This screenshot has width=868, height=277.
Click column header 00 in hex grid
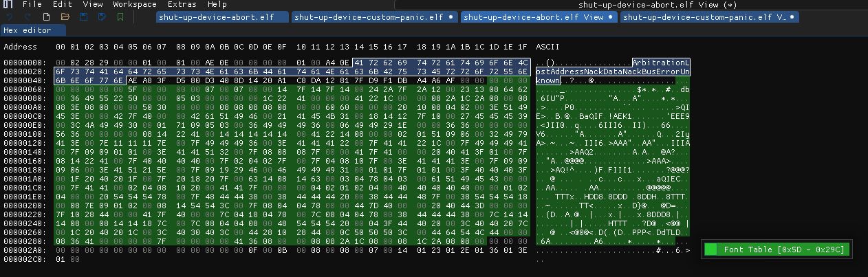pos(60,47)
